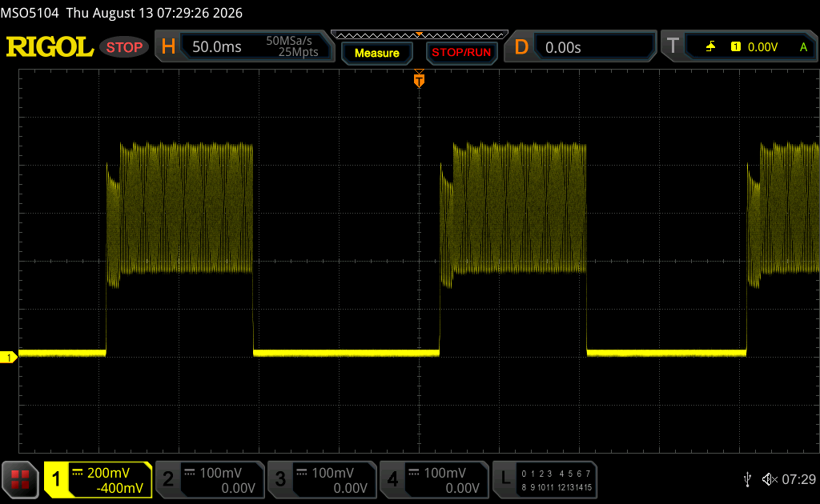Screen dimensions: 820x504
Task: Click channel 1 -400mV offset value
Action: pyautogui.click(x=120, y=488)
